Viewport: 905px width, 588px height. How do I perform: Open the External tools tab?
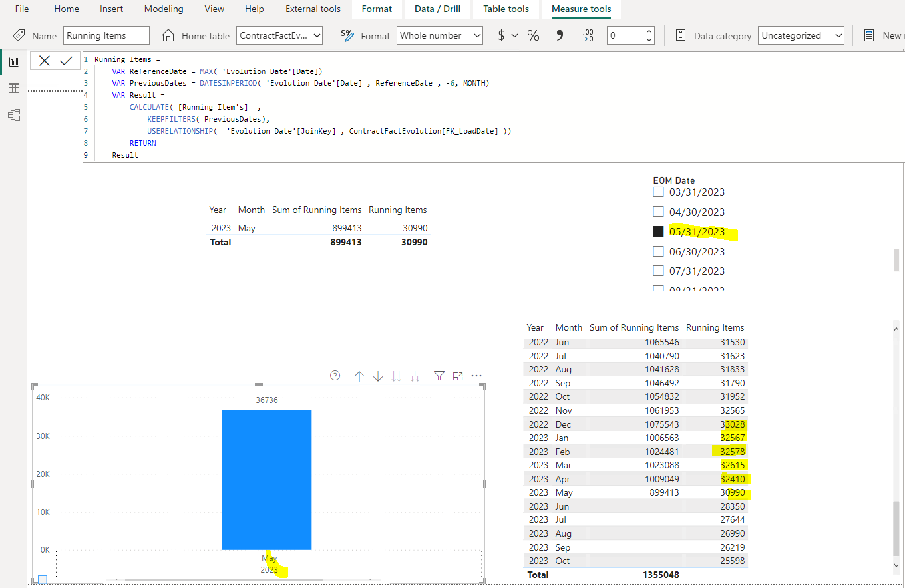point(313,9)
